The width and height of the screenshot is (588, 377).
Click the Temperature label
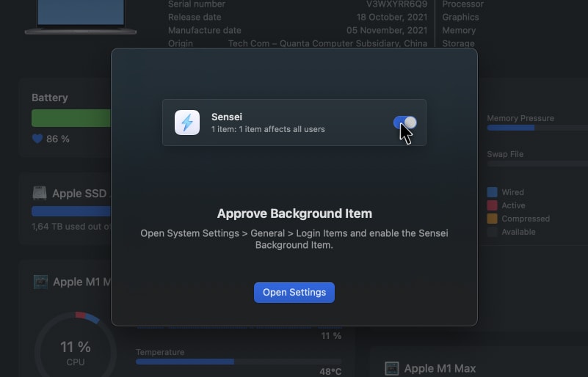160,352
